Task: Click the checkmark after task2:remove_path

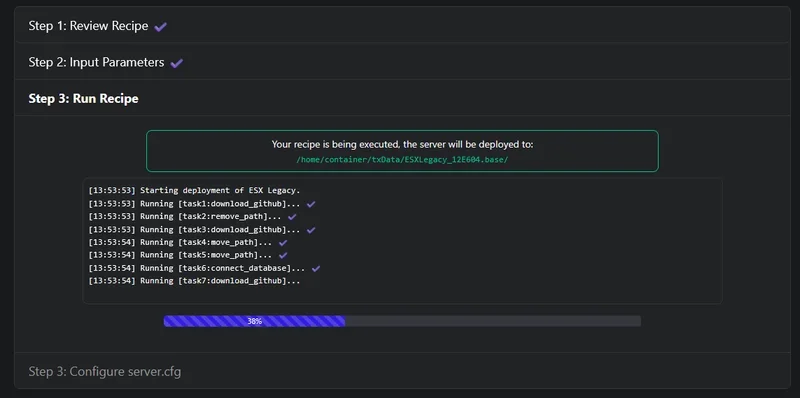Action: (x=292, y=216)
